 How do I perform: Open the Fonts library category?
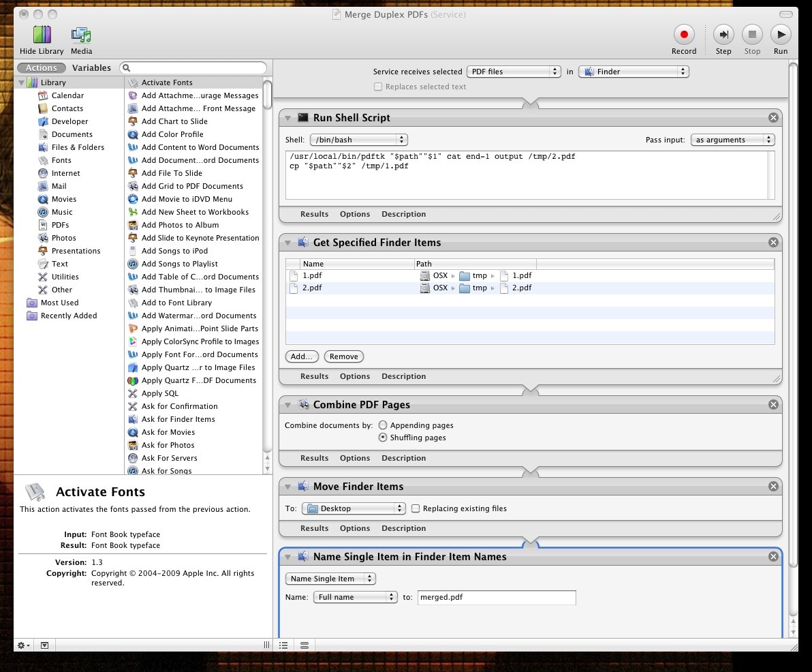[61, 160]
